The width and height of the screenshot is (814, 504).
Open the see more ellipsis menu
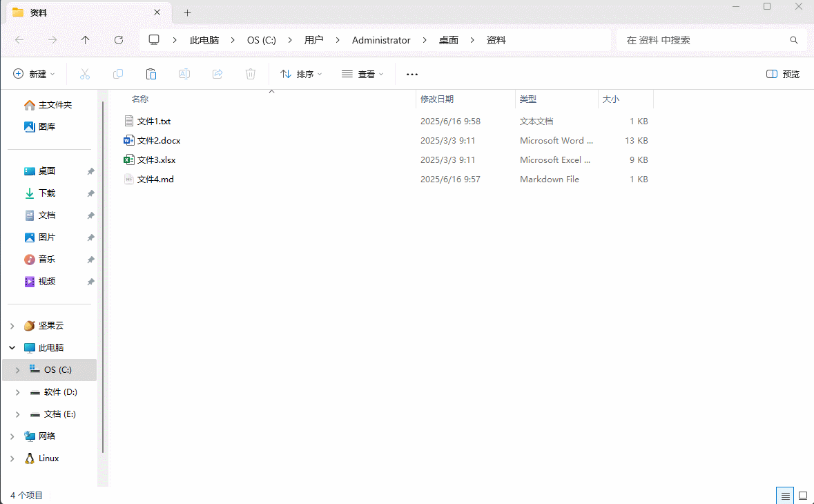412,74
